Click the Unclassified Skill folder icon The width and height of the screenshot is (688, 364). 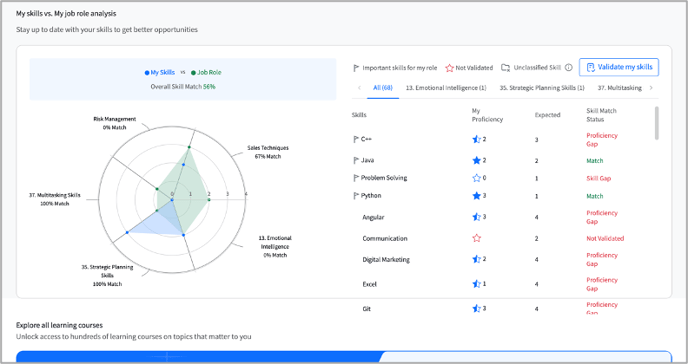[505, 68]
